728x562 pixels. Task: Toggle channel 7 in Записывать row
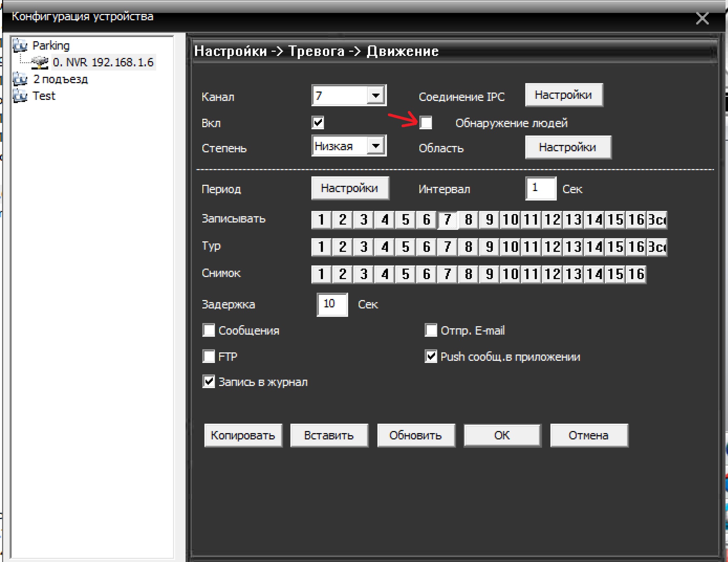point(447,220)
